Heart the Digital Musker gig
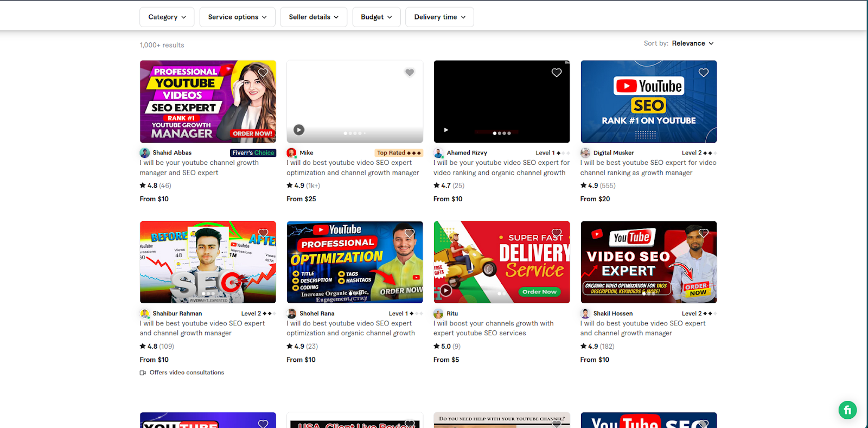The image size is (868, 428). click(704, 73)
